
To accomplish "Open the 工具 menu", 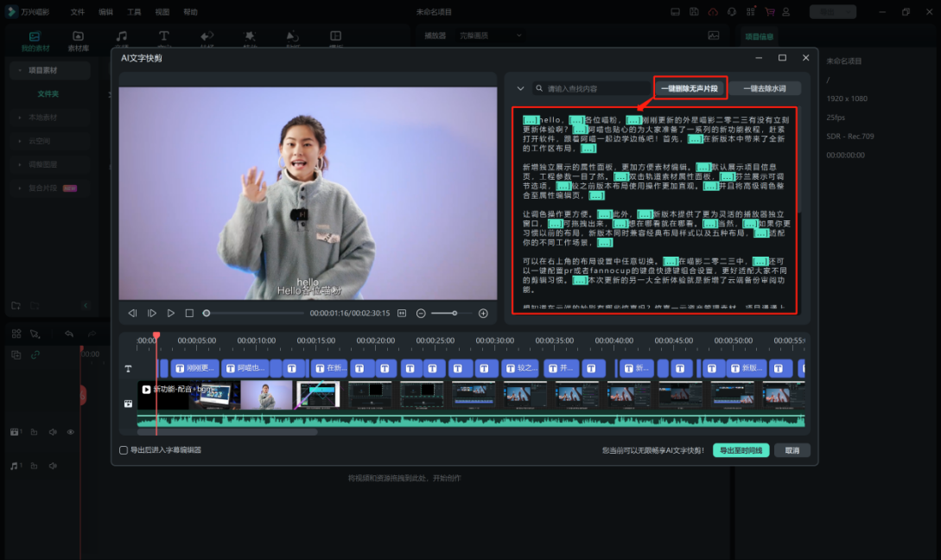I will point(134,12).
